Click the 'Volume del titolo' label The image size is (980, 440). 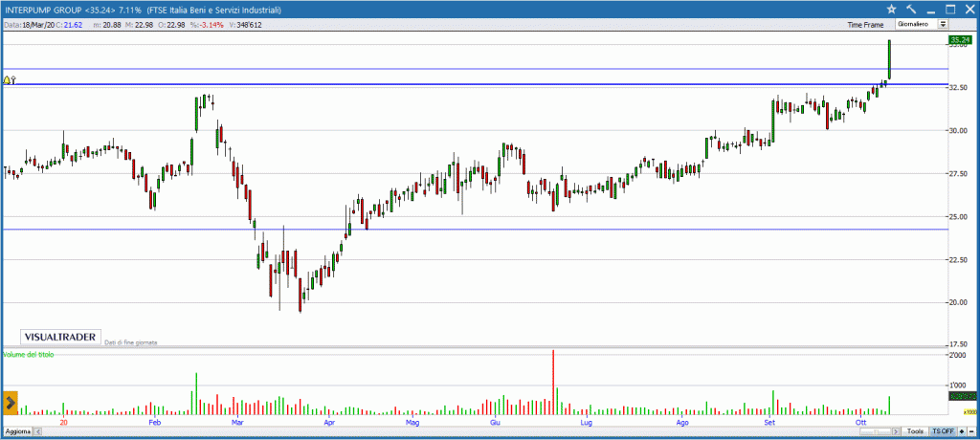point(29,354)
